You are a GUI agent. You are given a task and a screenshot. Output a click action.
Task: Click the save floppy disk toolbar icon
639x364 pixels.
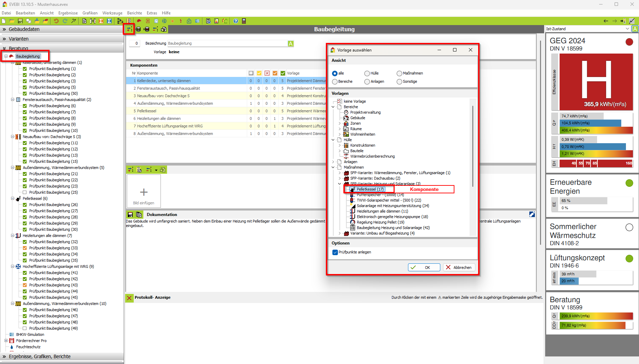(20, 21)
